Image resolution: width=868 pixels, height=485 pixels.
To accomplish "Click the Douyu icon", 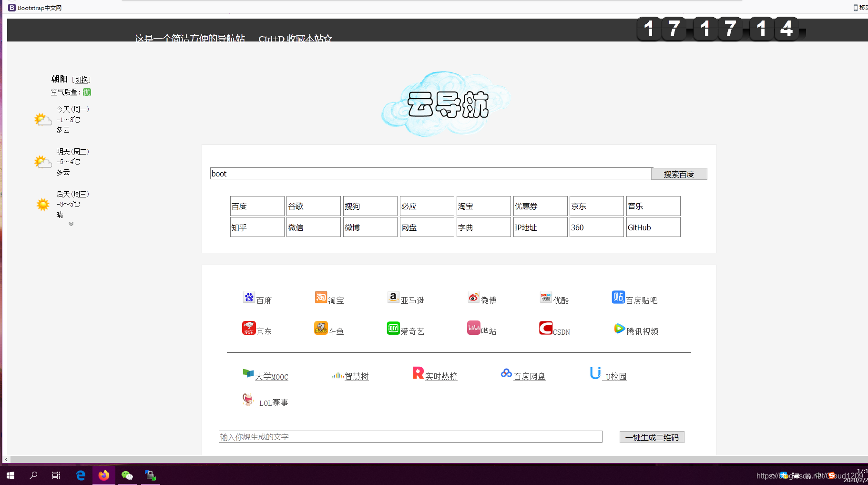I will pos(321,328).
